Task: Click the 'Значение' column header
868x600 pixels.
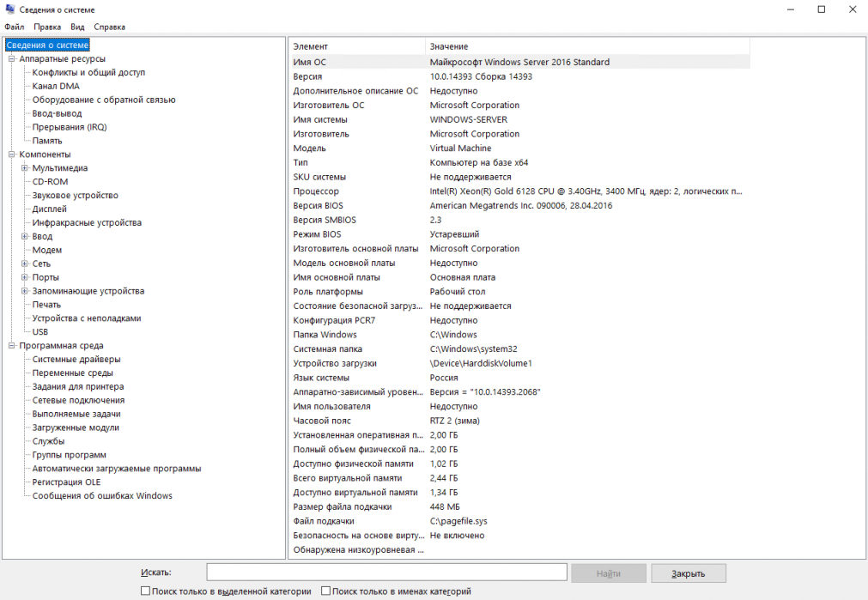Action: (x=587, y=46)
